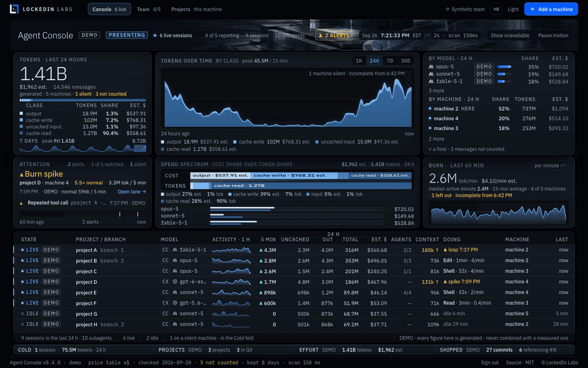This screenshot has width=588, height=368.
Task: Expand 3 more models in By Model
Action: [437, 91]
